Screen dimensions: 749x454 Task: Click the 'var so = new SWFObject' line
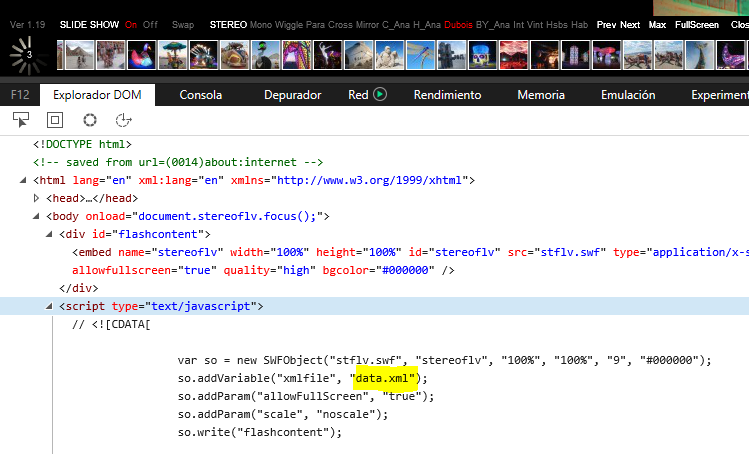445,360
